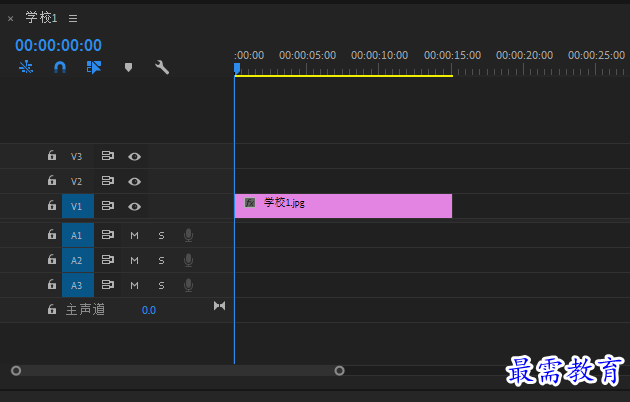Image resolution: width=630 pixels, height=402 pixels.
Task: Solo audio track A3
Action: pyautogui.click(x=161, y=286)
